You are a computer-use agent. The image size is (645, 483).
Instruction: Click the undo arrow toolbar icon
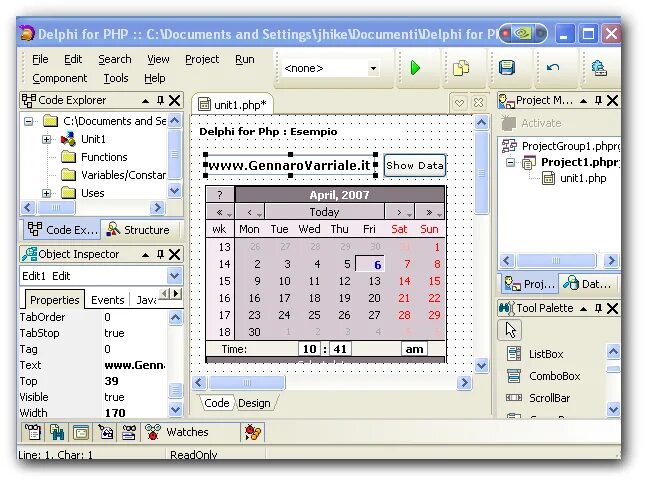553,67
